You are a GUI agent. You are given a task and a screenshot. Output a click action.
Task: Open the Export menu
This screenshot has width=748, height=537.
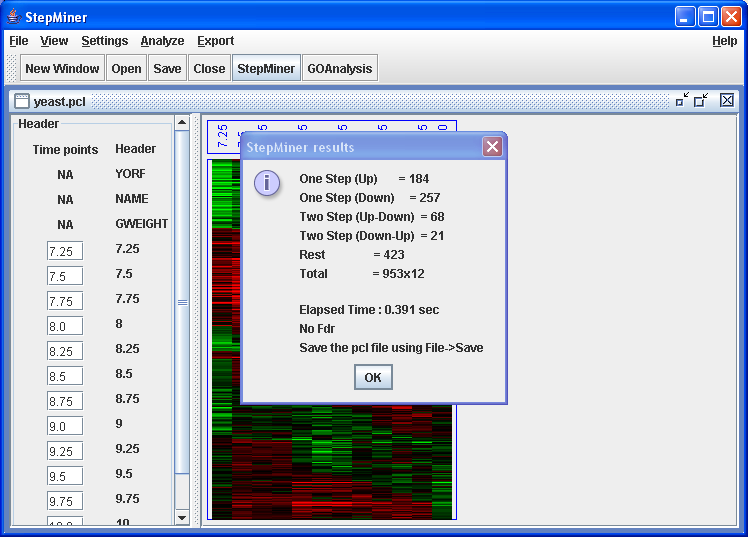click(x=216, y=41)
